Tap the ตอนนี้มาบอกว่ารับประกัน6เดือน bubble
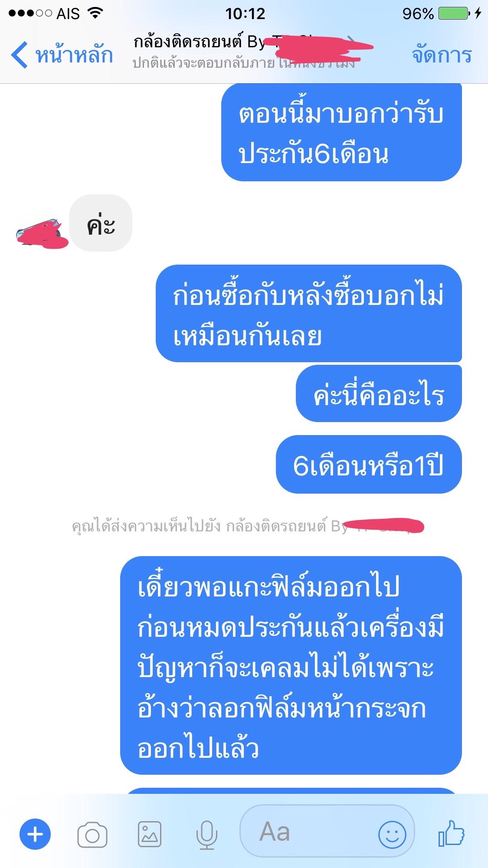The width and height of the screenshot is (488, 868). (341, 132)
